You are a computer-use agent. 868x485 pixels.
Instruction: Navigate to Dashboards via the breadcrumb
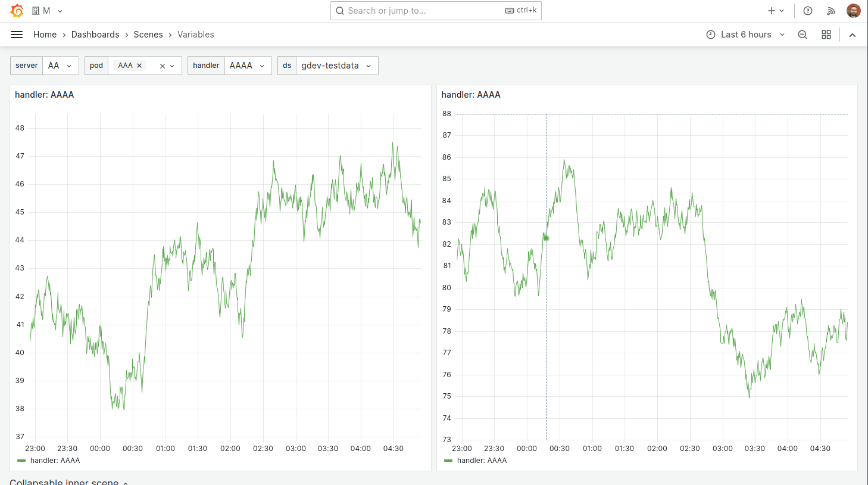95,34
